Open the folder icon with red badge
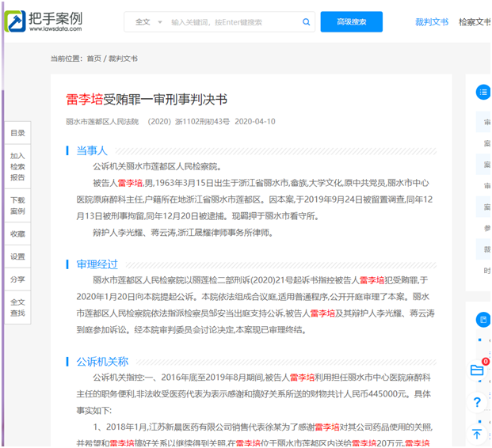Viewport: 492px width, 448px height. 477,370
